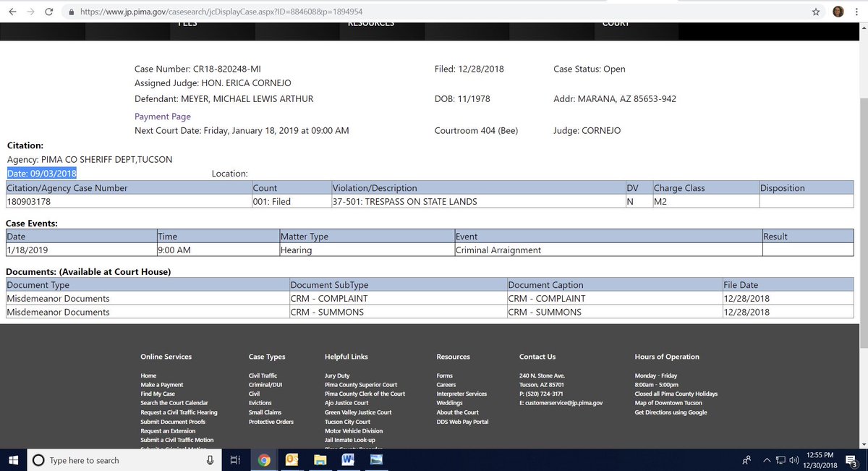Click Protective Orders link
Image resolution: width=868 pixels, height=471 pixels.
pyautogui.click(x=271, y=422)
